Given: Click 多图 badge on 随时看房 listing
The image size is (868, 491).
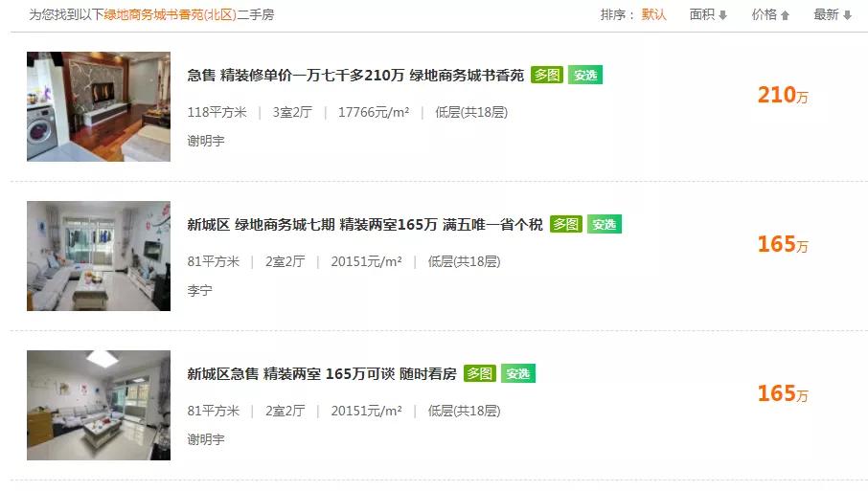Looking at the screenshot, I should (x=479, y=373).
